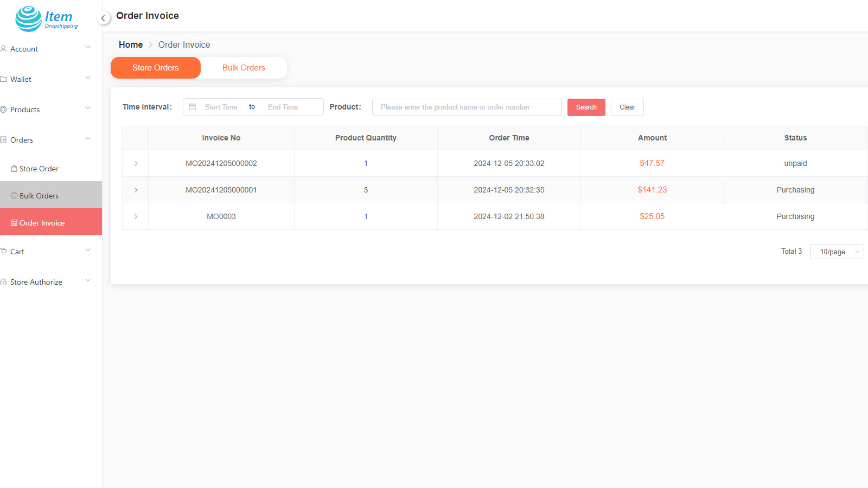The width and height of the screenshot is (868, 488).
Task: Click the Order Invoice icon in sidebar
Action: (x=14, y=223)
